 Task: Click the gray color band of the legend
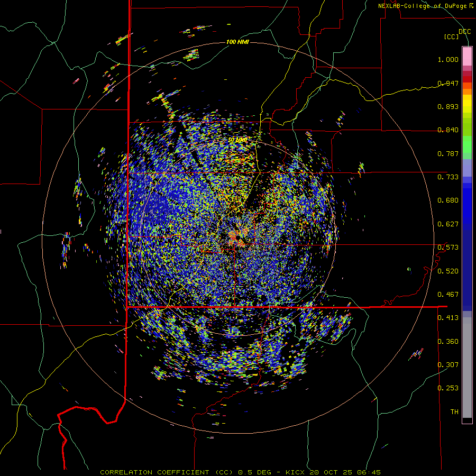click(x=467, y=368)
